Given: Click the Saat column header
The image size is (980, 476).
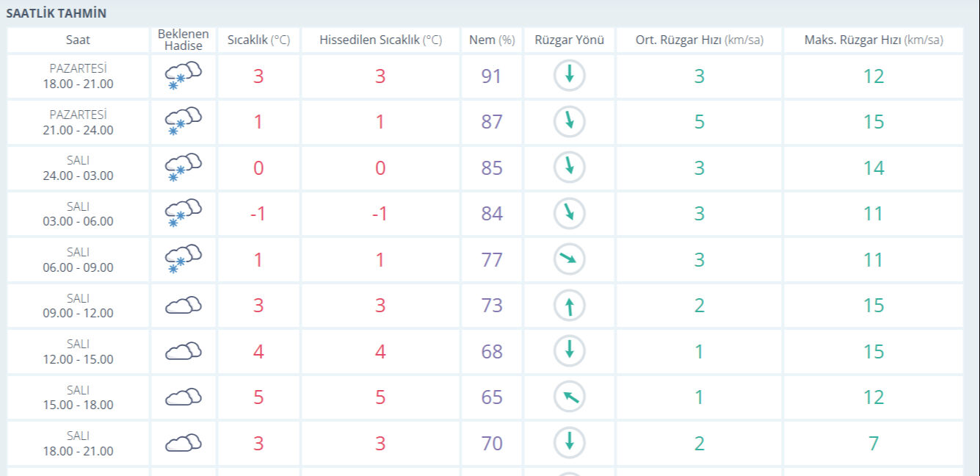Looking at the screenshot, I should (x=78, y=40).
